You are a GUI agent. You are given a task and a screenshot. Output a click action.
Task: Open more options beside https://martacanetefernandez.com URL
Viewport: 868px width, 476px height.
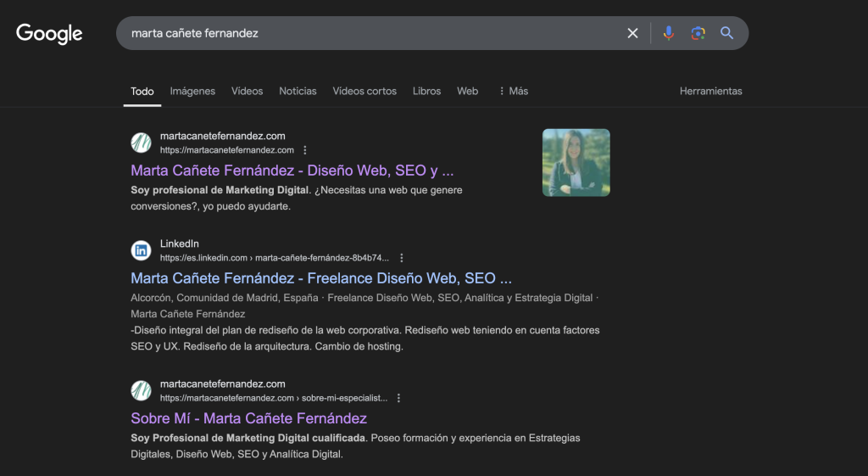click(305, 150)
